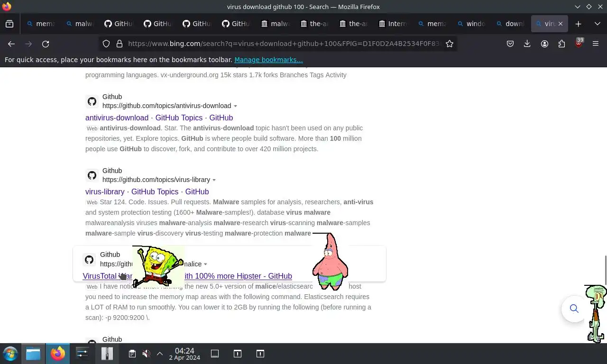Screen dimensions: 607x364
Task: Click 'Github' site name above virus-library URL
Action: tap(112, 171)
